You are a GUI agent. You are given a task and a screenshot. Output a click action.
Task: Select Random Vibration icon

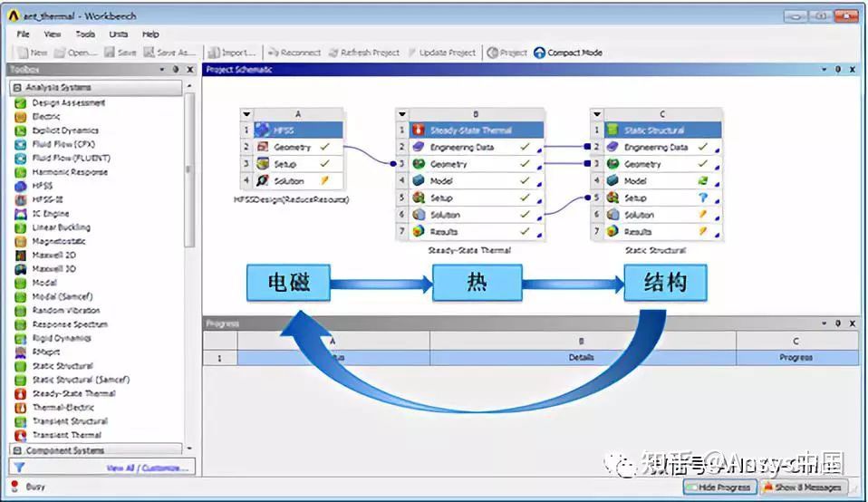(21, 311)
